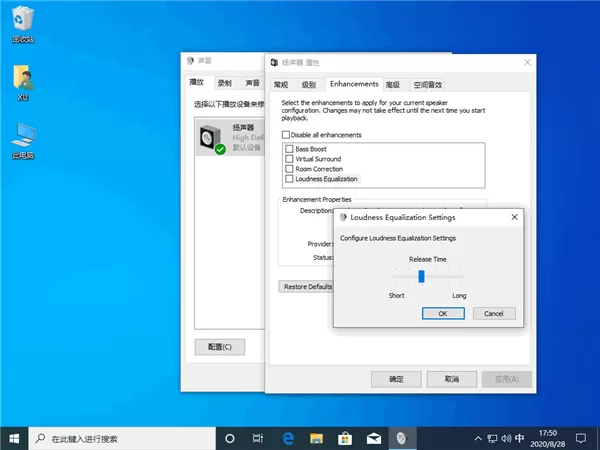Open File Explorer from the taskbar
The width and height of the screenshot is (600, 450).
tap(316, 438)
